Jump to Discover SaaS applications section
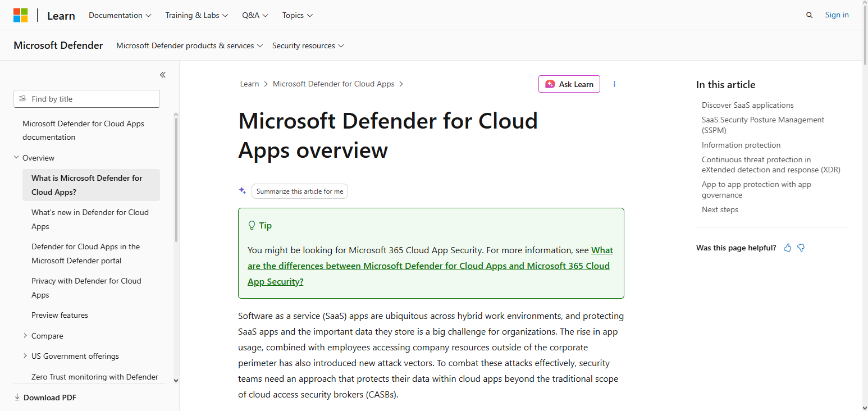The width and height of the screenshot is (868, 411). tap(748, 105)
